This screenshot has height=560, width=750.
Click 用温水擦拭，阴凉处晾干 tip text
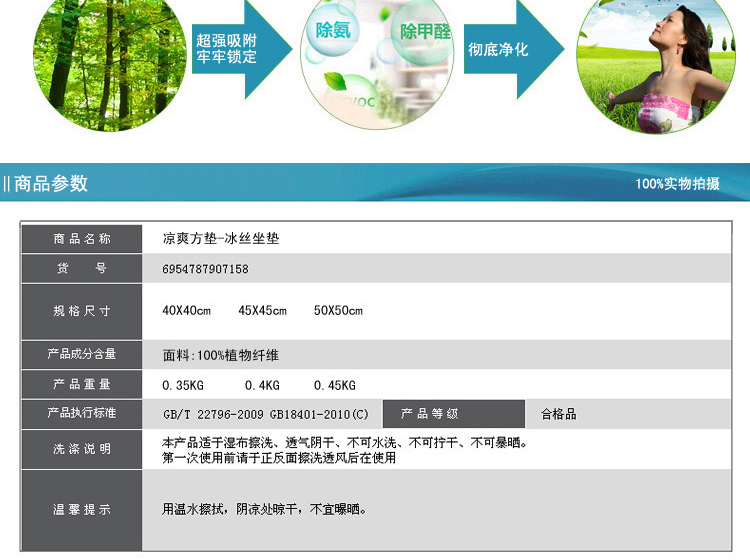click(x=265, y=509)
